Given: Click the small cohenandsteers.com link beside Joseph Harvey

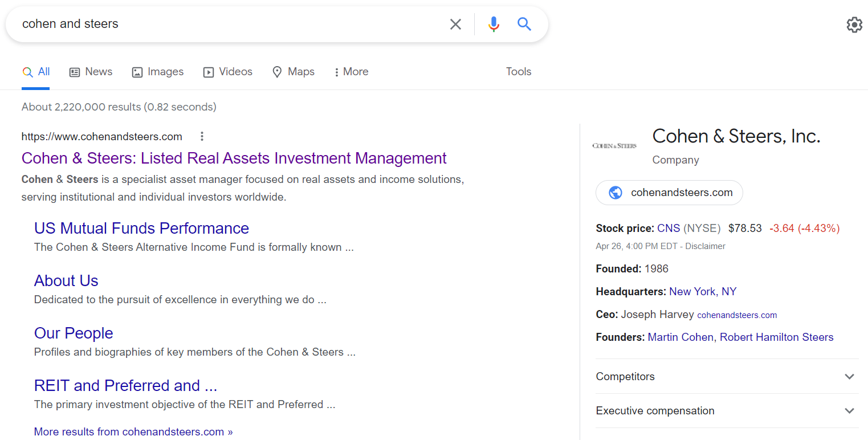Looking at the screenshot, I should [x=737, y=315].
